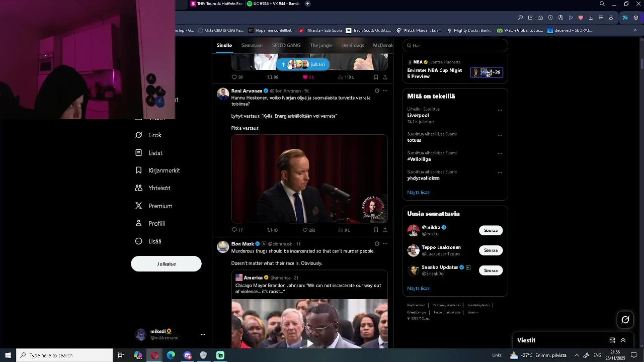Open the SPEED GANG tab

pos(286,45)
